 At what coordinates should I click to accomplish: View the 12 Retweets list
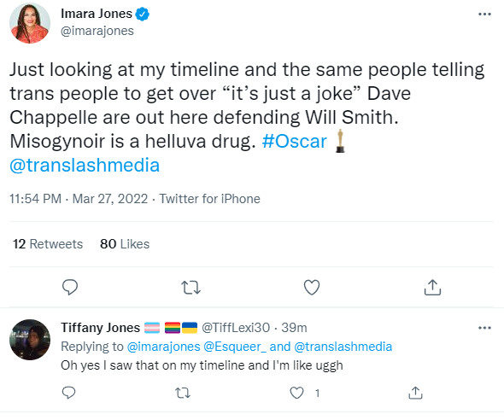pyautogui.click(x=48, y=244)
